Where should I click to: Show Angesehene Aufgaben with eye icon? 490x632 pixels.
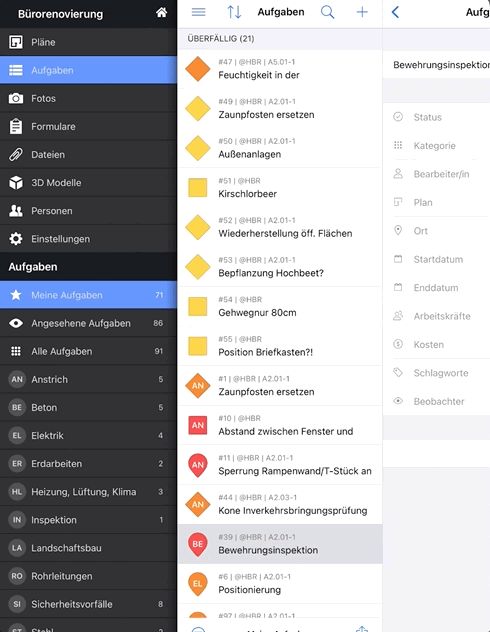point(88,323)
